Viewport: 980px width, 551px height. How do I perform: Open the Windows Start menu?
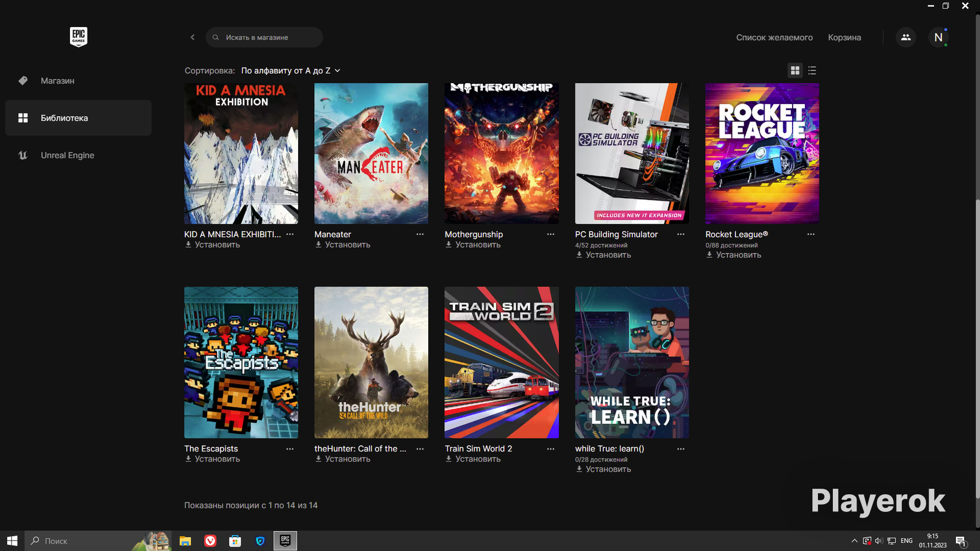click(12, 541)
